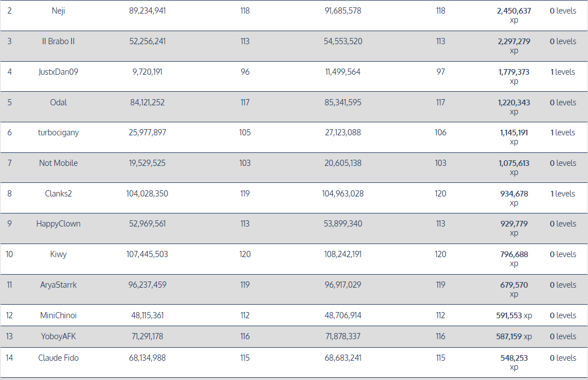Select AryaStarrk in rank 11
The width and height of the screenshot is (588, 380).
point(58,285)
